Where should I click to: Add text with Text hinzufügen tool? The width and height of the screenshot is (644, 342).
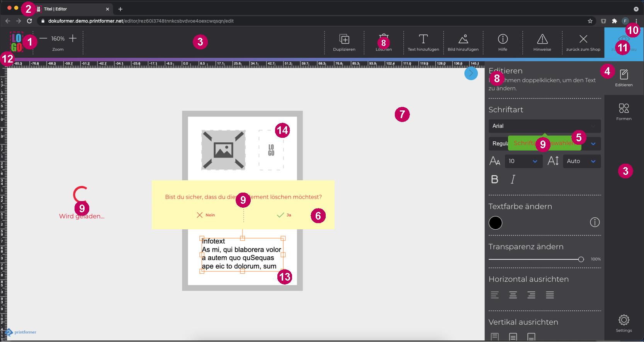(x=423, y=39)
